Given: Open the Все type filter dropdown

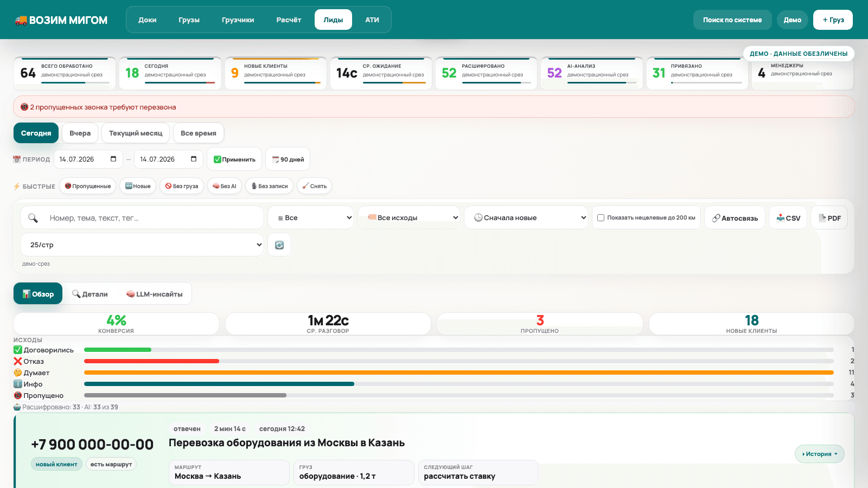Looking at the screenshot, I should pos(311,218).
